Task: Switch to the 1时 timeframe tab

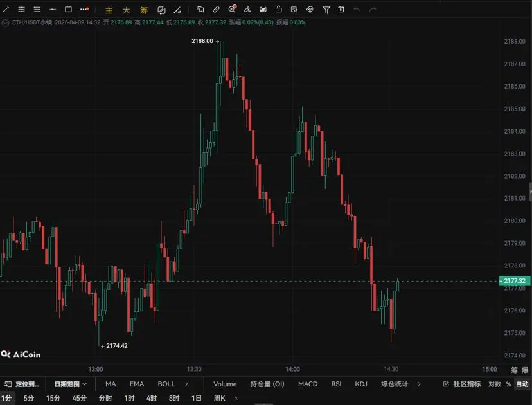Action: click(129, 398)
